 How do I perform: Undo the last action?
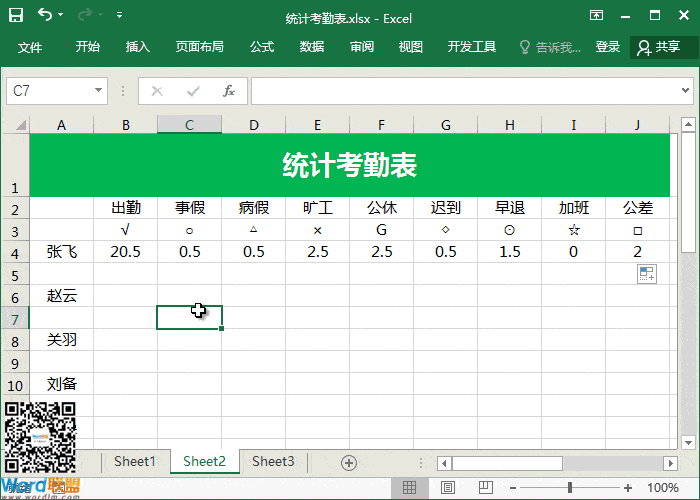coord(45,15)
